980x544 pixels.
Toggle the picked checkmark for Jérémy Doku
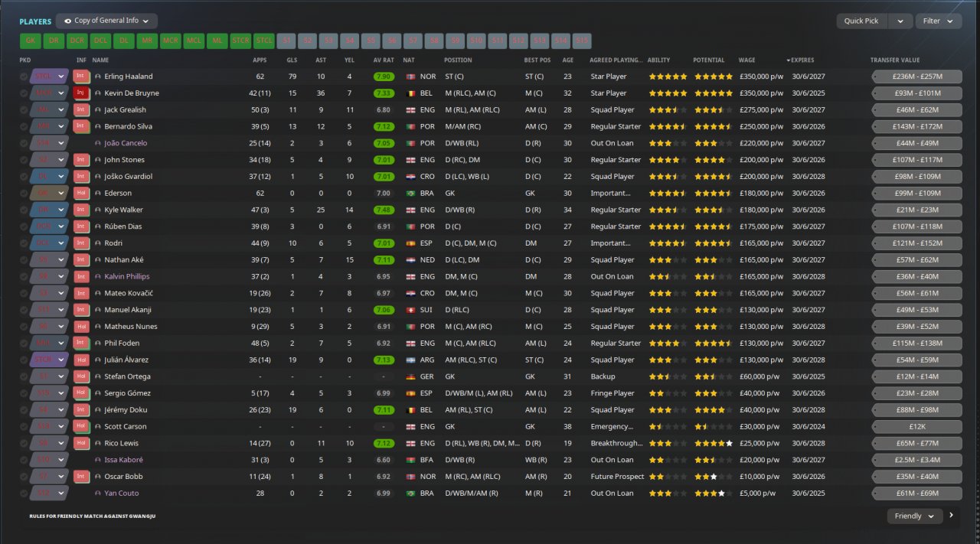24,410
